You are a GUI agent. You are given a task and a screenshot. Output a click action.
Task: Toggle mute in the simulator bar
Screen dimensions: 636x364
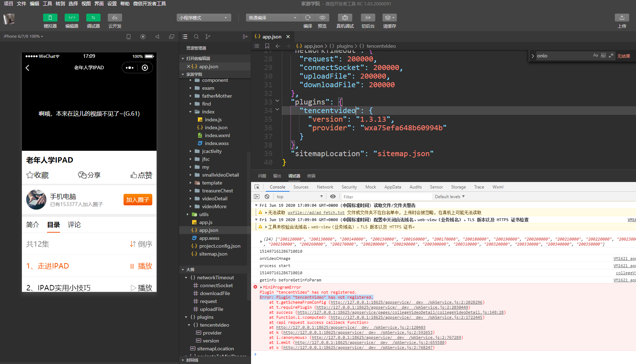pos(157,37)
